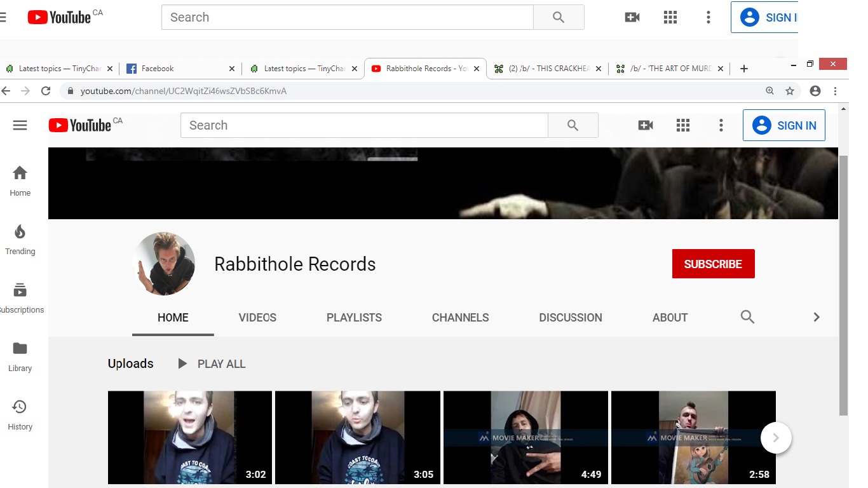The width and height of the screenshot is (868, 488).
Task: Open Library from the sidebar
Action: [20, 356]
